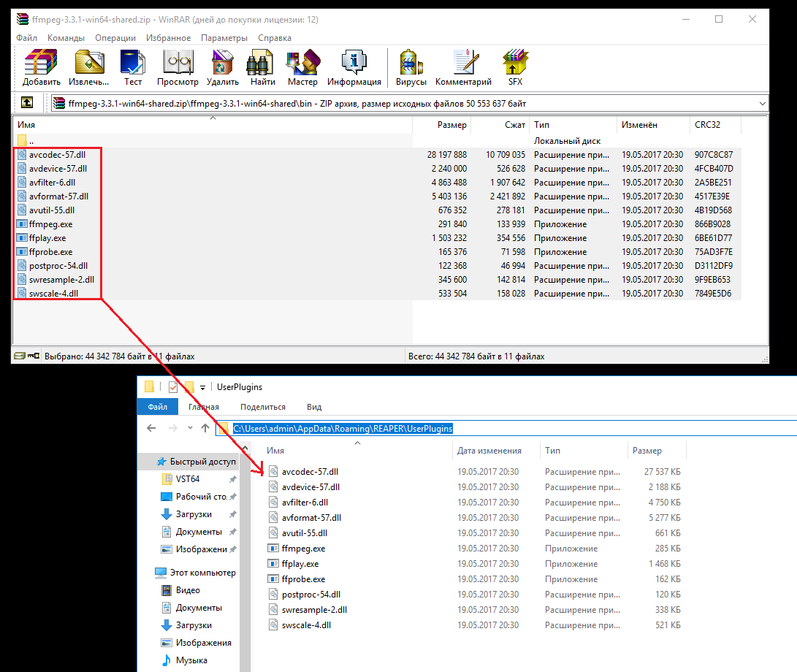Viewport: 797px width, 672px height.
Task: Sort WinRAR list by Имя column header
Action: (x=213, y=124)
